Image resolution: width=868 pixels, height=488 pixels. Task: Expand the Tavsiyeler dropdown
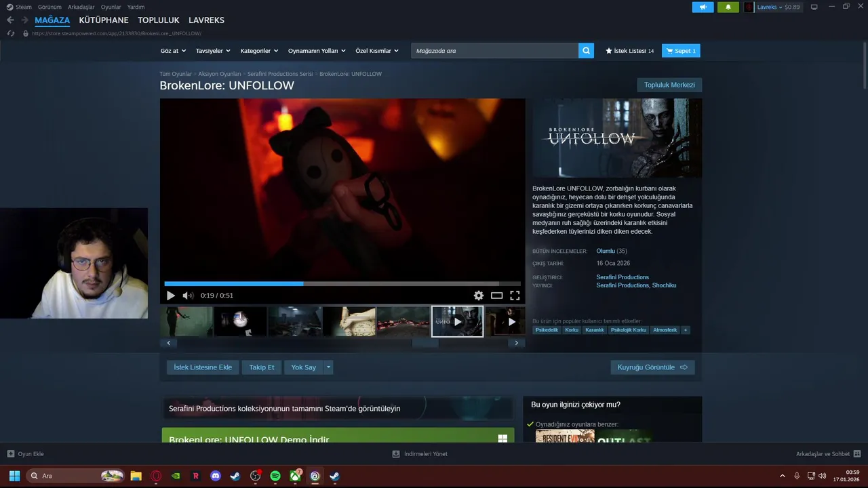(213, 51)
